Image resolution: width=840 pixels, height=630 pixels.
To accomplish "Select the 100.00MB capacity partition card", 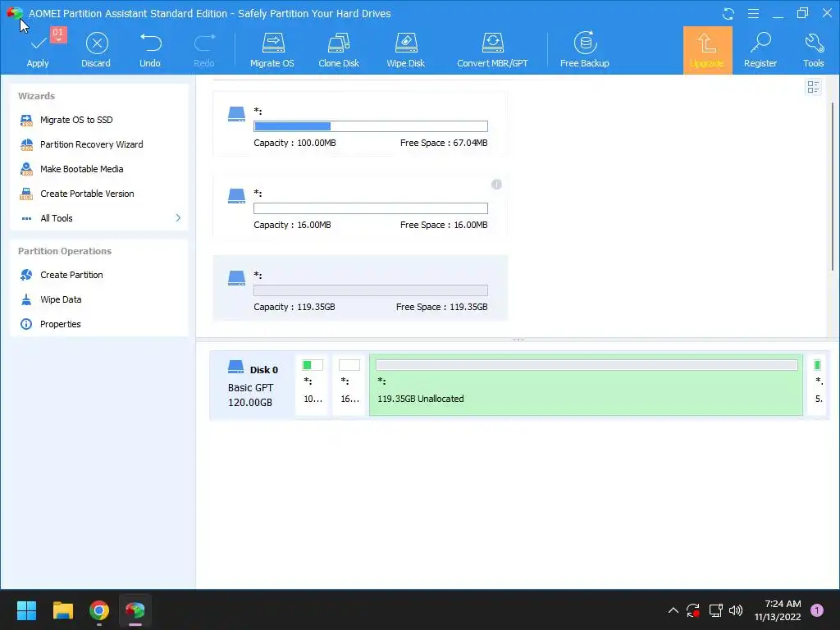I will (360, 124).
